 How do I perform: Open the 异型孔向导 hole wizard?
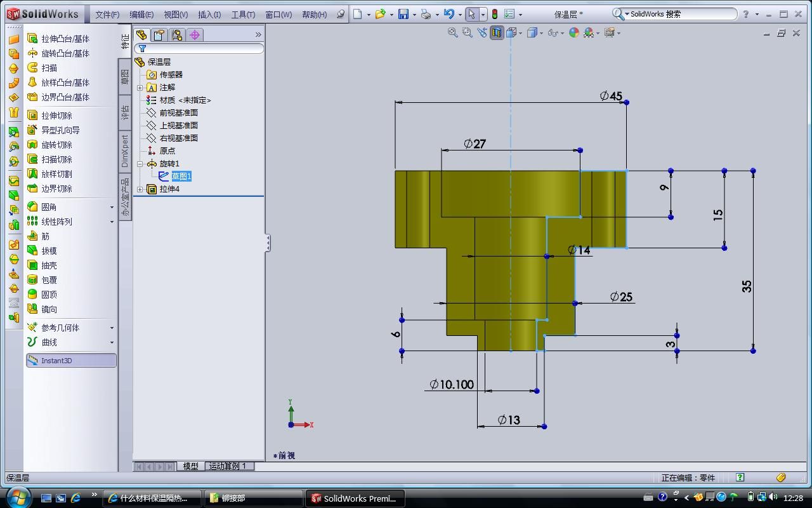pos(54,130)
